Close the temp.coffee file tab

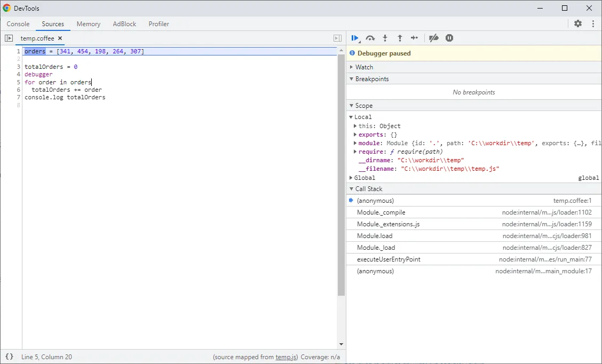point(60,38)
